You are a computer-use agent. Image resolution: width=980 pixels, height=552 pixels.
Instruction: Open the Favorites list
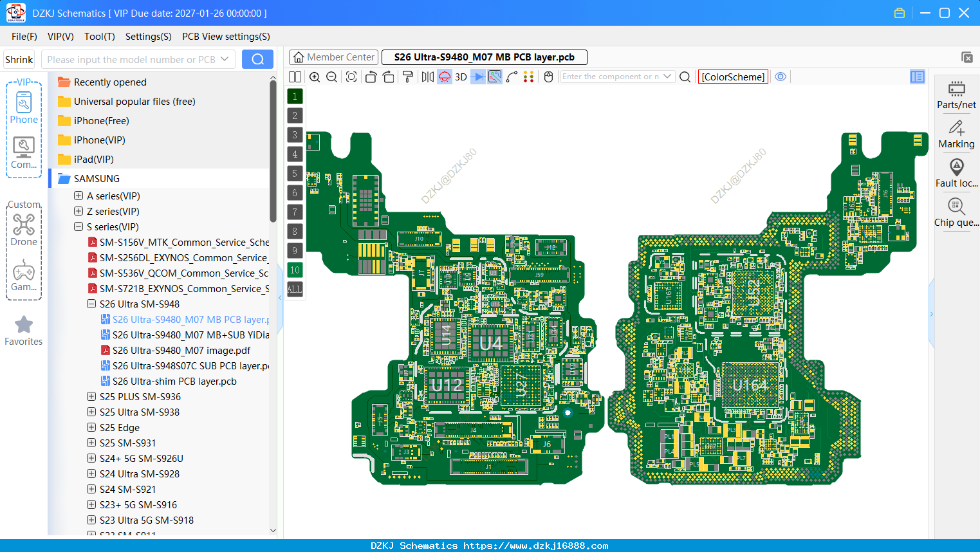pyautogui.click(x=24, y=331)
